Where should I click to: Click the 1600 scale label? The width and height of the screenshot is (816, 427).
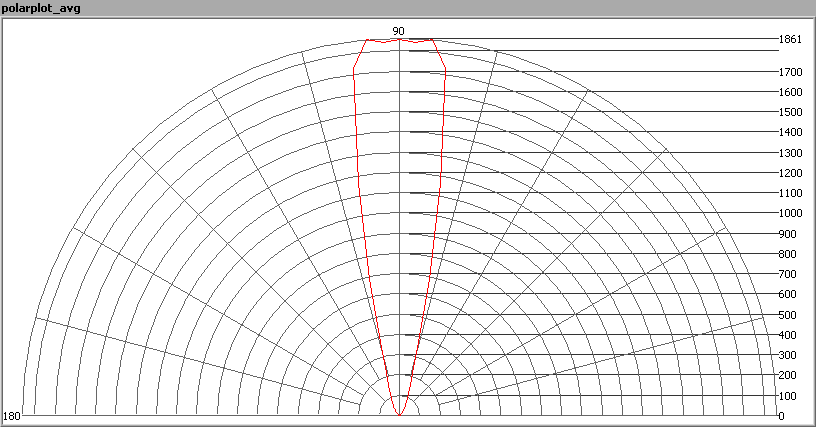[x=790, y=92]
